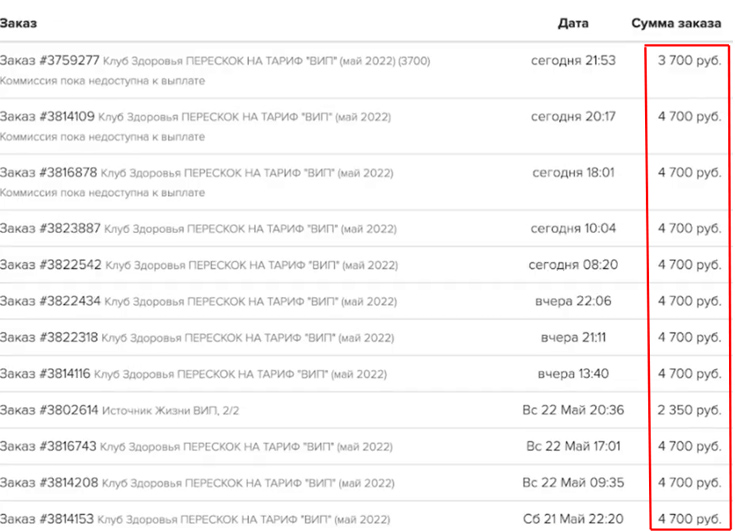735x531 pixels.
Task: Open order #3759277 link
Action: (50, 60)
